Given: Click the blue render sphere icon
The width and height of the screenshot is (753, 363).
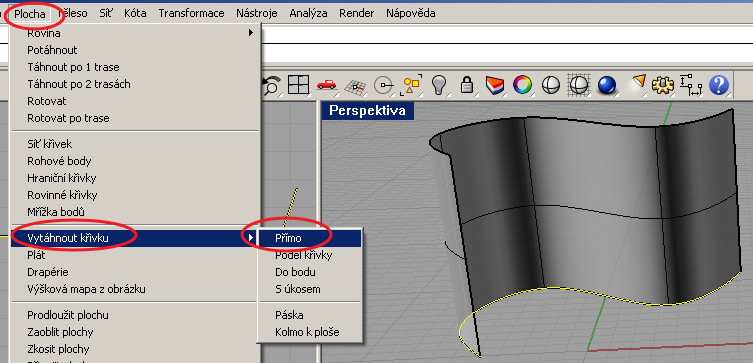Looking at the screenshot, I should click(607, 85).
